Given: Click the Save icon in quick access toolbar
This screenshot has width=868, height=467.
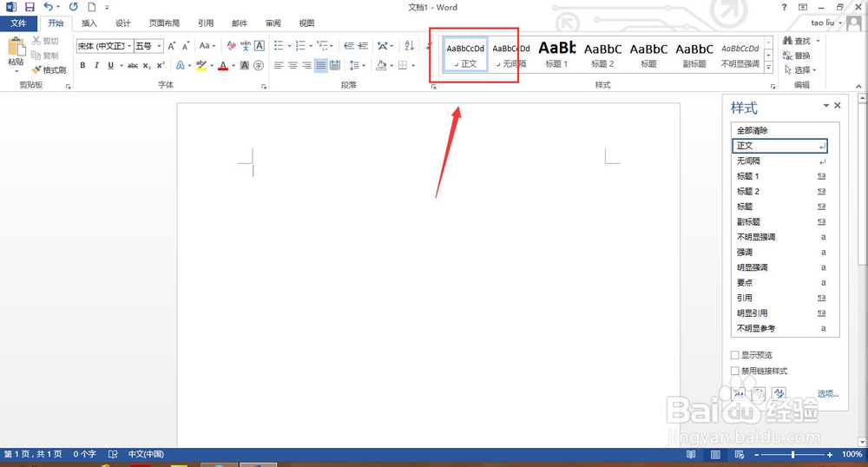Looking at the screenshot, I should [30, 7].
